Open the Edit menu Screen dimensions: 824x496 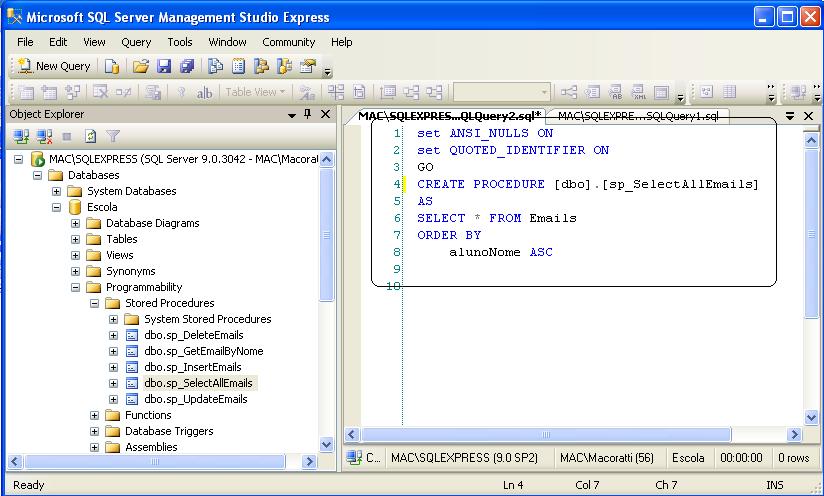pos(58,42)
